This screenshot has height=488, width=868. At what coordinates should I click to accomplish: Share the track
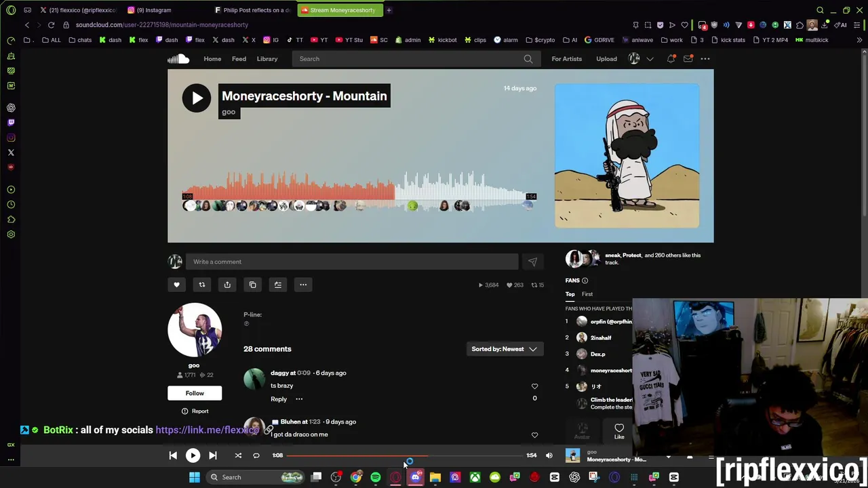(227, 285)
